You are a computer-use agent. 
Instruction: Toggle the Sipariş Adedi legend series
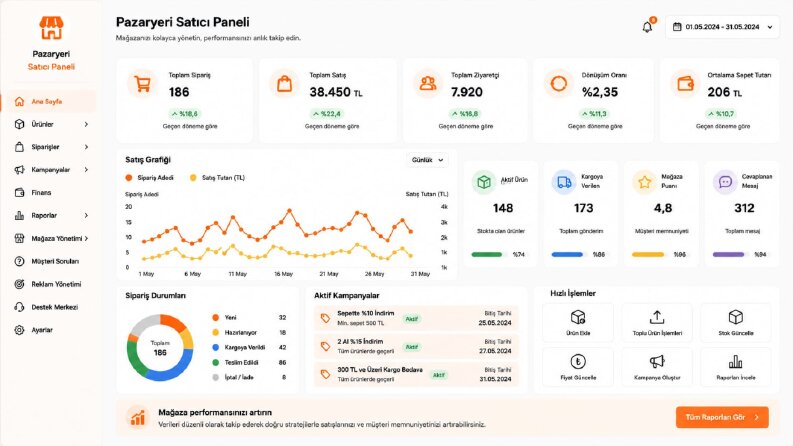149,177
